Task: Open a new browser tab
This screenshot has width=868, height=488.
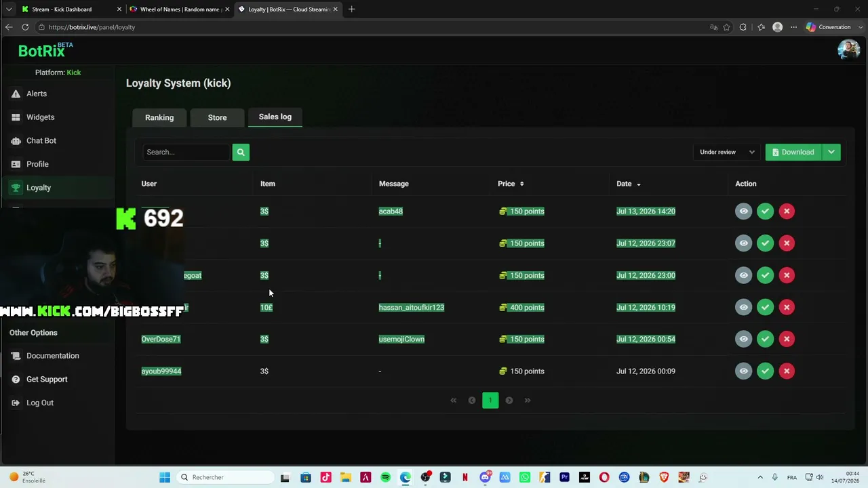Action: 351,9
